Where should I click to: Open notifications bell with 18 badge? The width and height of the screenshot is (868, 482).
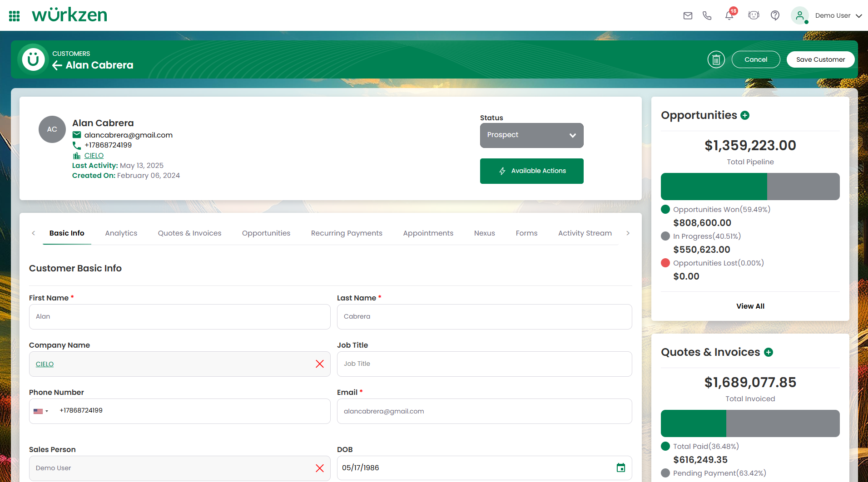729,16
